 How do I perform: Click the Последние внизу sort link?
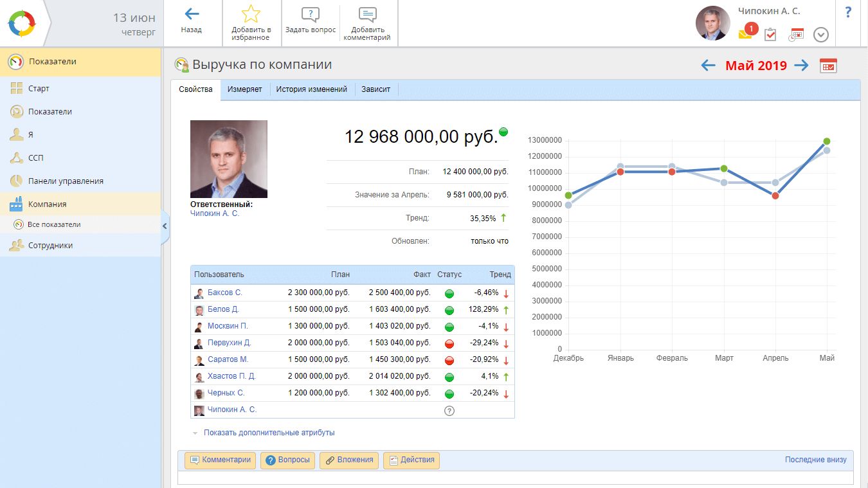tap(815, 460)
